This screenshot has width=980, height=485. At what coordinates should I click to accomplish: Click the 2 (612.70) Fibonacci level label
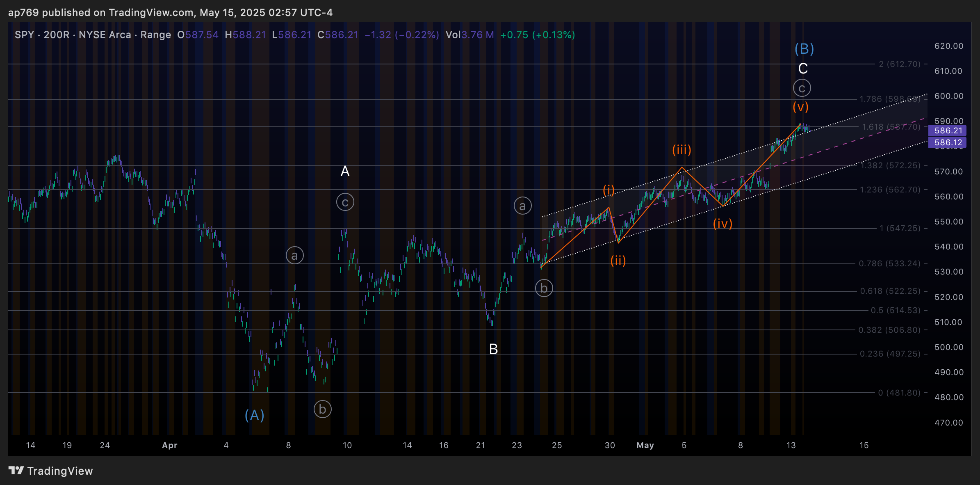[x=899, y=64]
